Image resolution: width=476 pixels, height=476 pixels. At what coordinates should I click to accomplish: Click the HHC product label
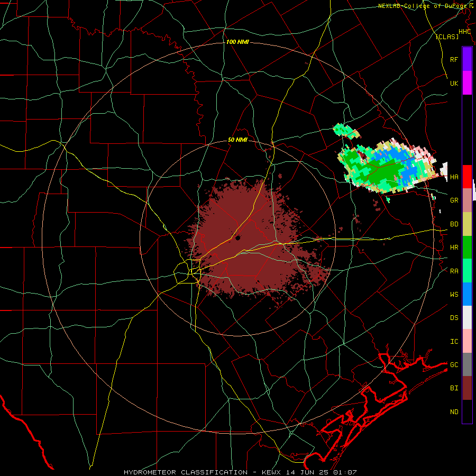[464, 32]
